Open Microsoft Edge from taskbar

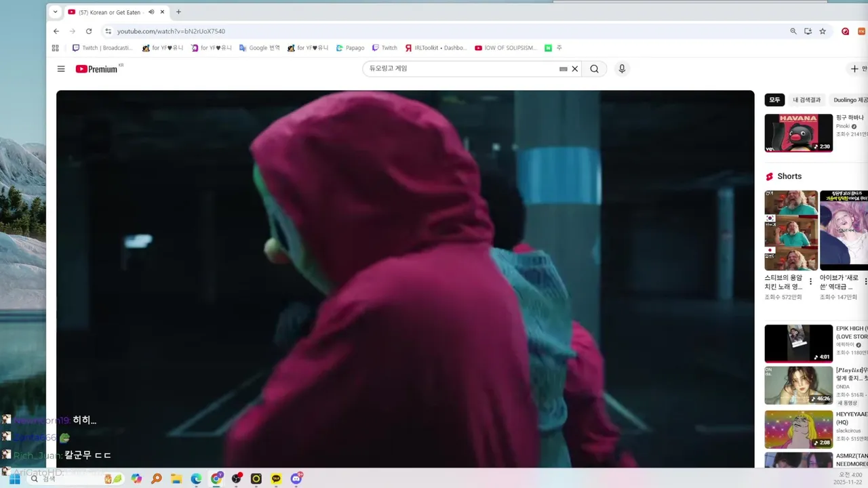(x=196, y=479)
